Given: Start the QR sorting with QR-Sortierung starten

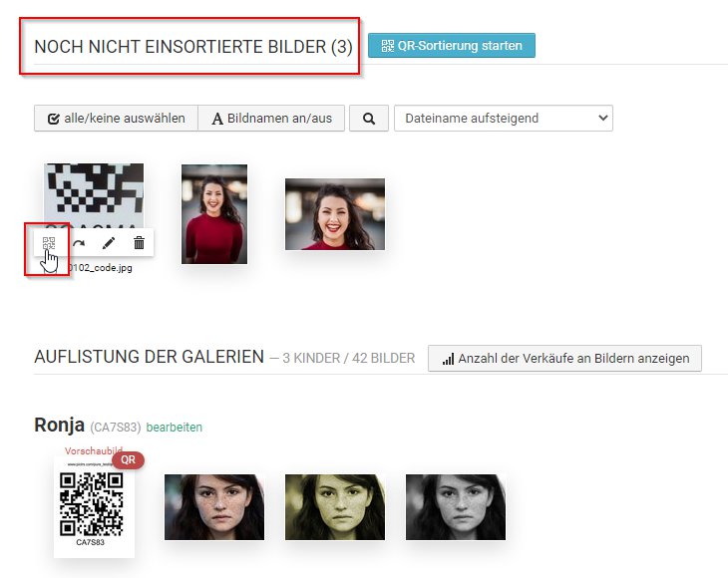Looking at the screenshot, I should click(452, 45).
